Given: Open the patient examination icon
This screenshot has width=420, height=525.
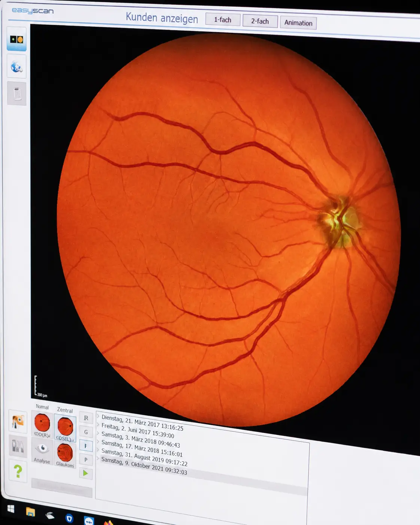Looking at the screenshot, I should point(18,422).
